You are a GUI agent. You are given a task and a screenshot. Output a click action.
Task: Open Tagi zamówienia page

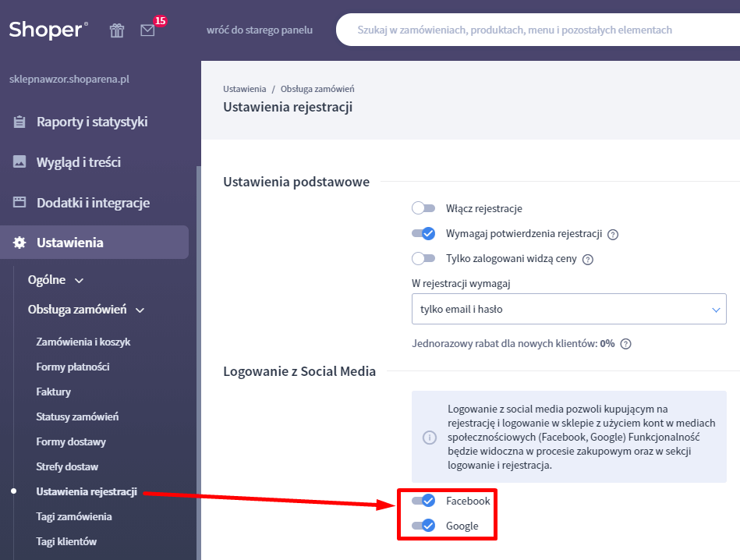click(x=74, y=517)
